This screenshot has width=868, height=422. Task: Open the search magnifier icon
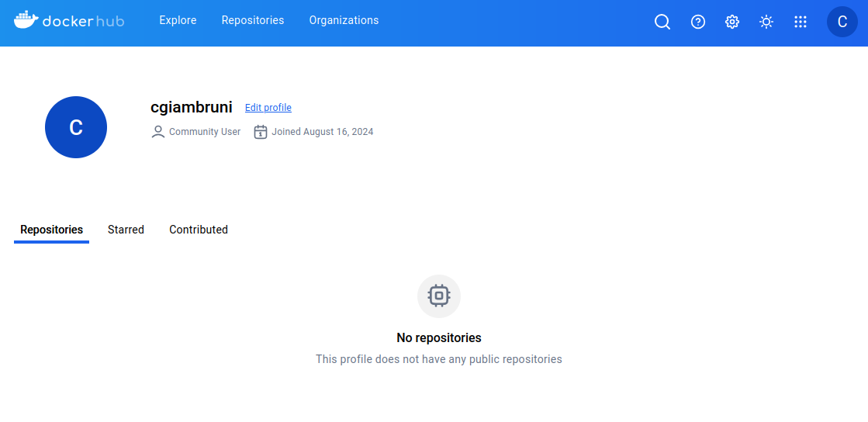662,22
